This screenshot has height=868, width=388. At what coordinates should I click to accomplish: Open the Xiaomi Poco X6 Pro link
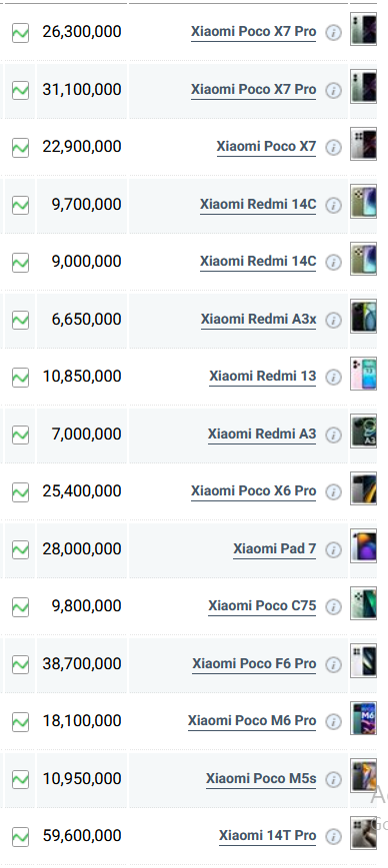point(253,491)
